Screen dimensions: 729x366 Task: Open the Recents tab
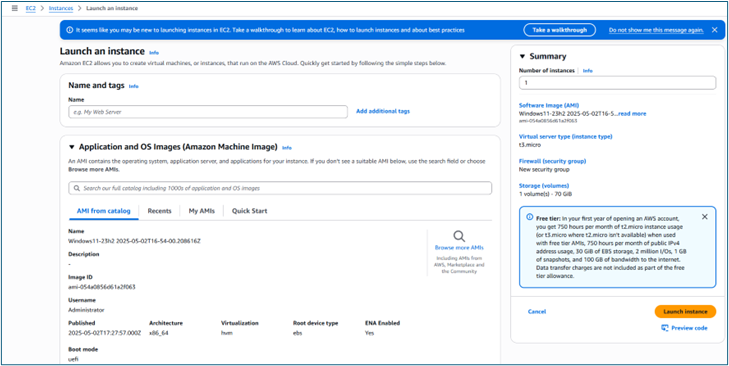pos(159,211)
